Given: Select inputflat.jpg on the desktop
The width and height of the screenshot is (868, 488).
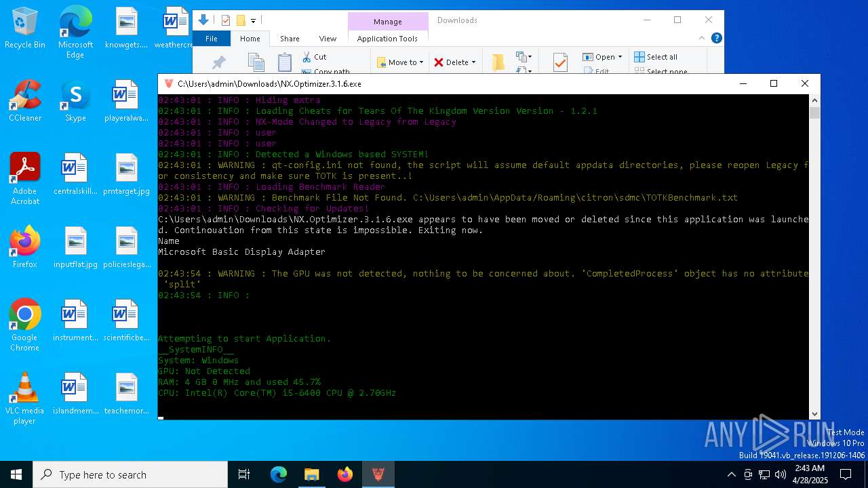Looking at the screenshot, I should 75,247.
